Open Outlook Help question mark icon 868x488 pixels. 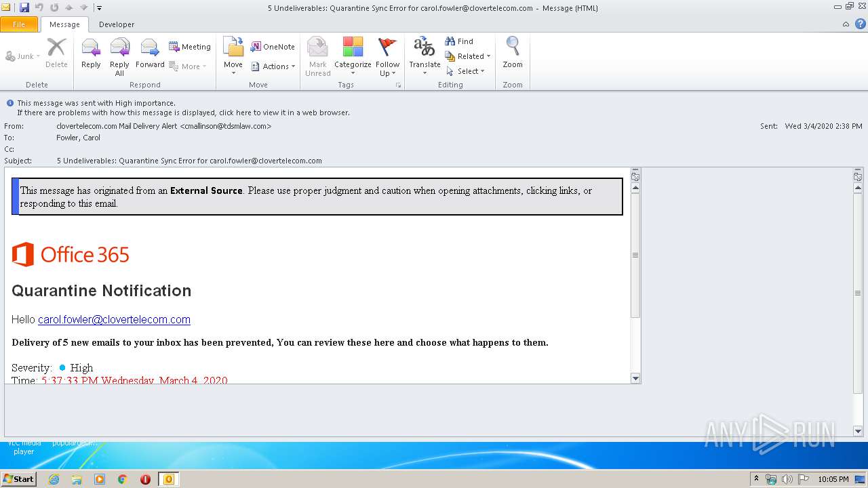pos(859,24)
